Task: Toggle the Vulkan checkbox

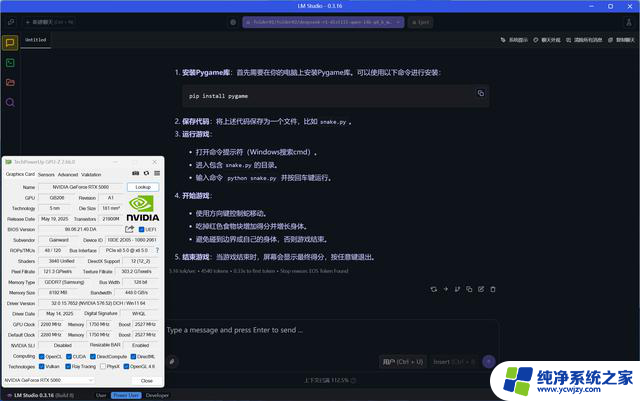Action: (x=42, y=366)
